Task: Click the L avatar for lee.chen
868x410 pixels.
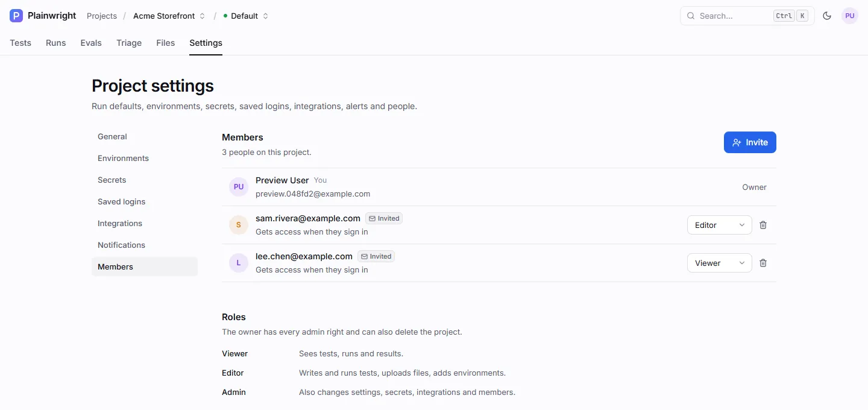Action: click(239, 263)
